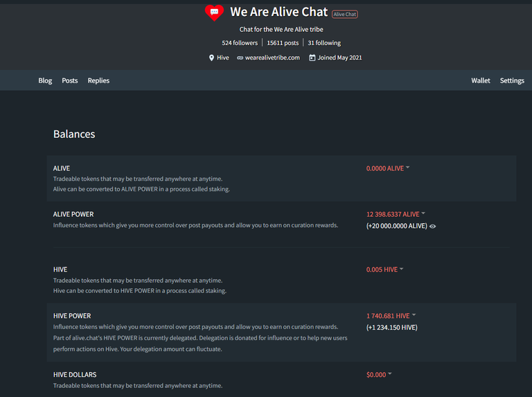
Task: Toggle eye icon next to delegated ALIVE
Action: 432,227
